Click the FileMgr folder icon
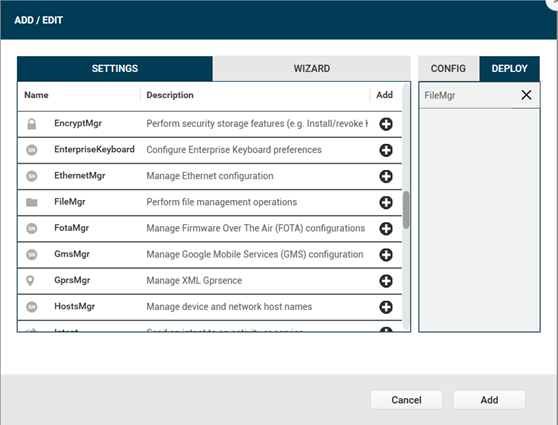Image resolution: width=558 pixels, height=425 pixels. click(x=32, y=202)
